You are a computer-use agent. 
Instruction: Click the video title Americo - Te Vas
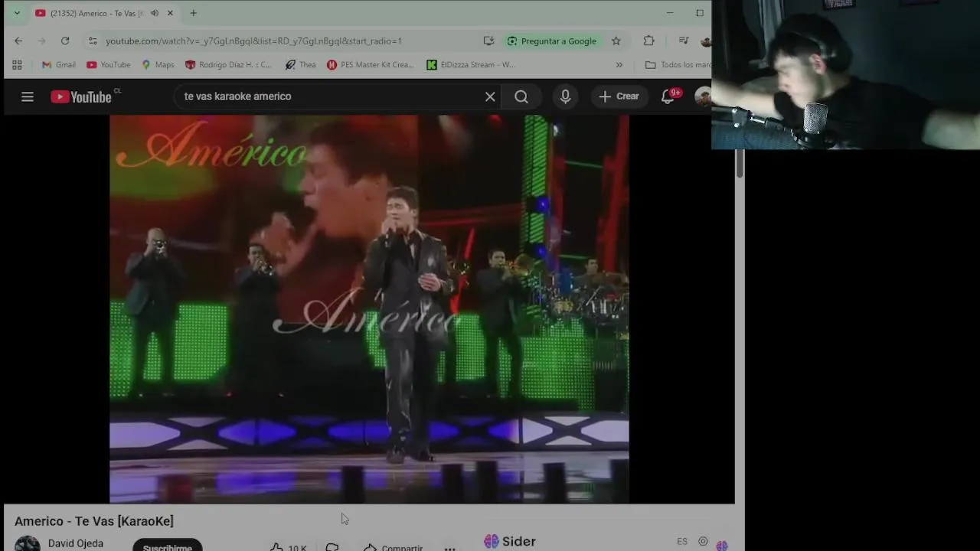(94, 521)
